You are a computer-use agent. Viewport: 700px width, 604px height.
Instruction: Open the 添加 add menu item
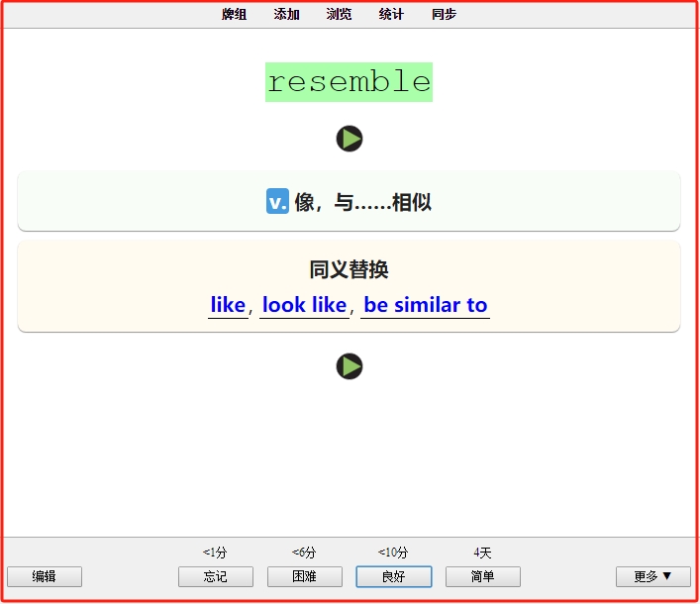coord(286,14)
